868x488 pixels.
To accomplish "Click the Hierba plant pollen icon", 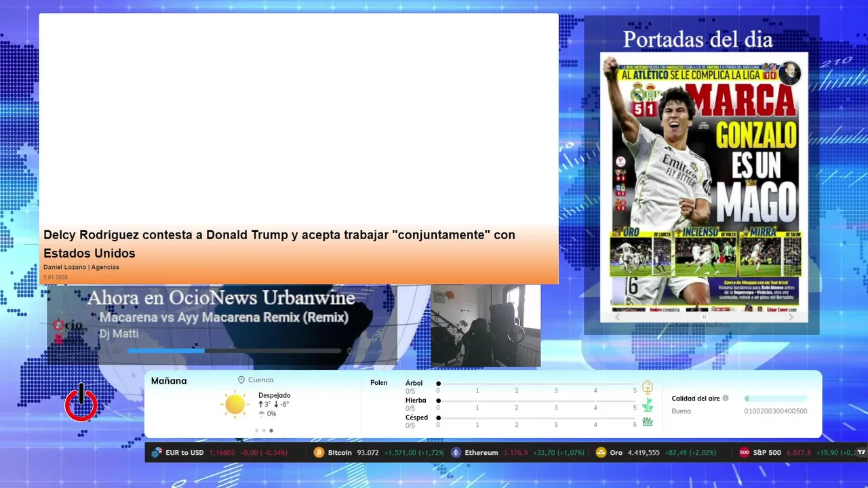I will (648, 405).
